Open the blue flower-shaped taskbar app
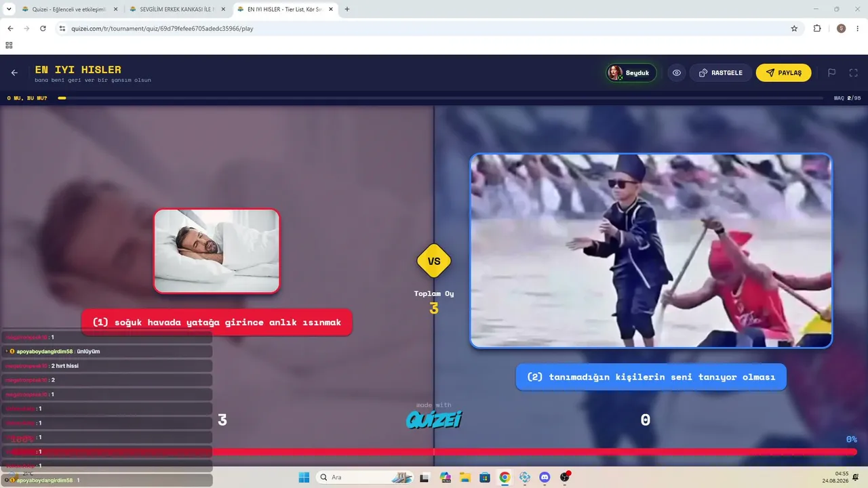868x488 pixels. (525, 477)
